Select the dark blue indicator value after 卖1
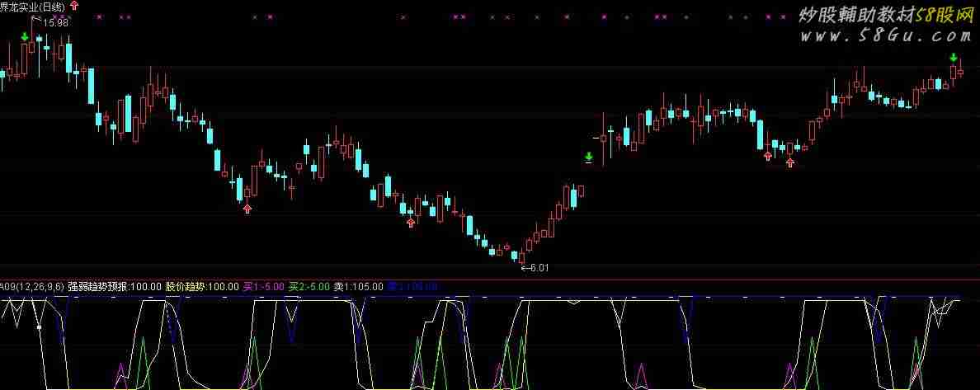The width and height of the screenshot is (980, 390). pyautogui.click(x=412, y=287)
